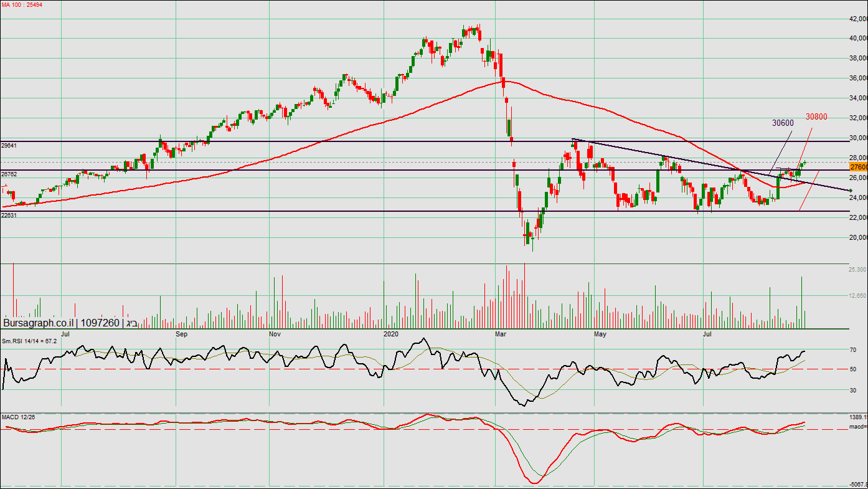Click the Mar date axis marker

(x=501, y=335)
